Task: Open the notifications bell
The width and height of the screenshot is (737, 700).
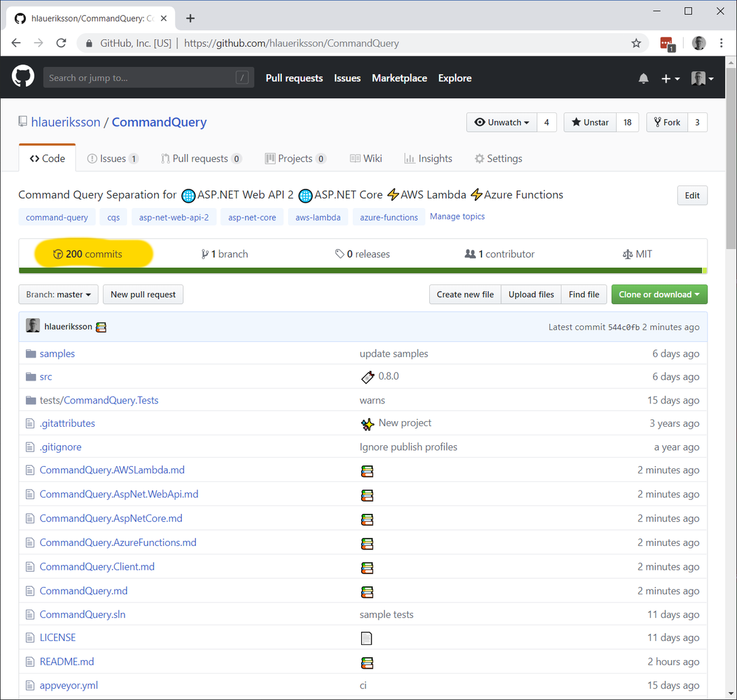Action: [643, 79]
